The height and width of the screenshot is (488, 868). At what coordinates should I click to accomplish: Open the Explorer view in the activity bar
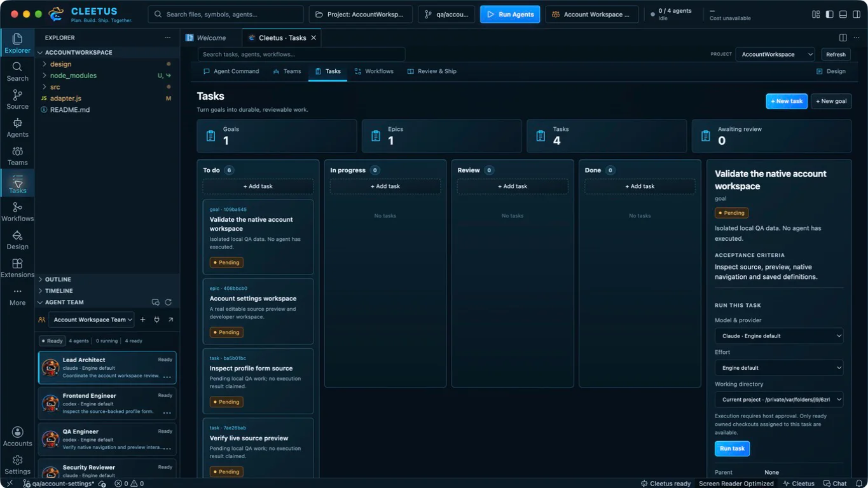(17, 43)
